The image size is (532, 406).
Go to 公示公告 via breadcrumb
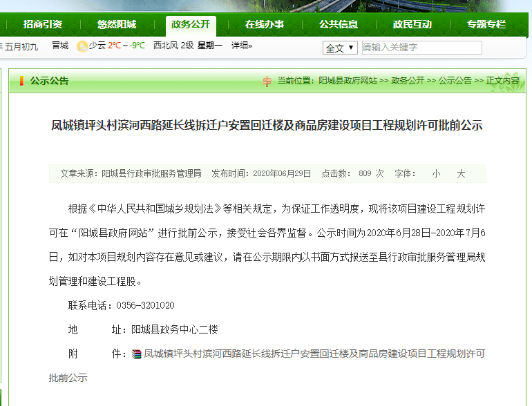[455, 81]
